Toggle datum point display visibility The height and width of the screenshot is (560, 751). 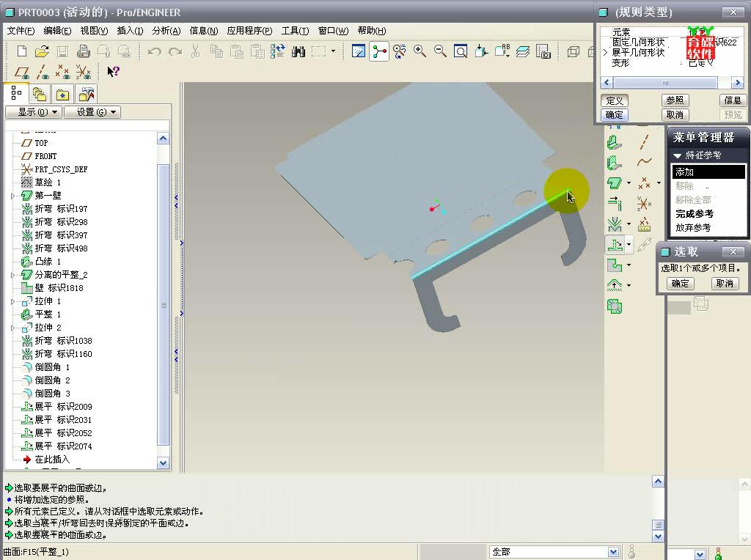(x=62, y=73)
